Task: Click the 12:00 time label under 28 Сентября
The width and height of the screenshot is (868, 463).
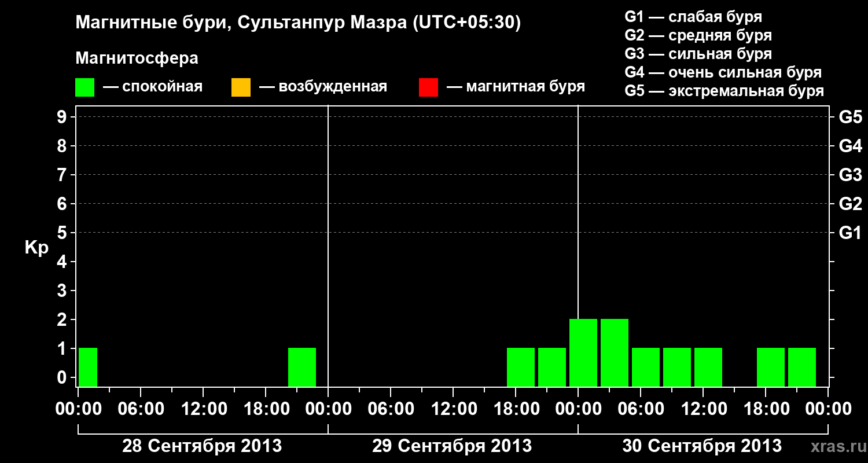Action: point(203,409)
